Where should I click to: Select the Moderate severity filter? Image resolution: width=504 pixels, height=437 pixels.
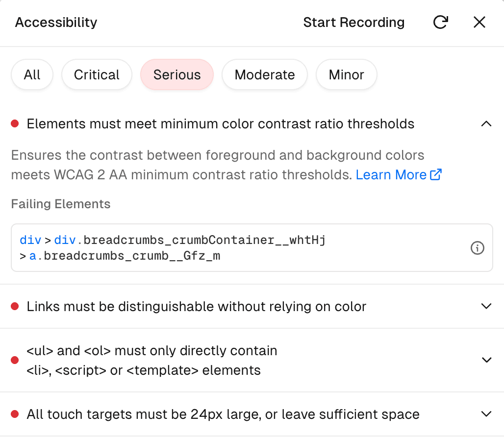(x=265, y=74)
